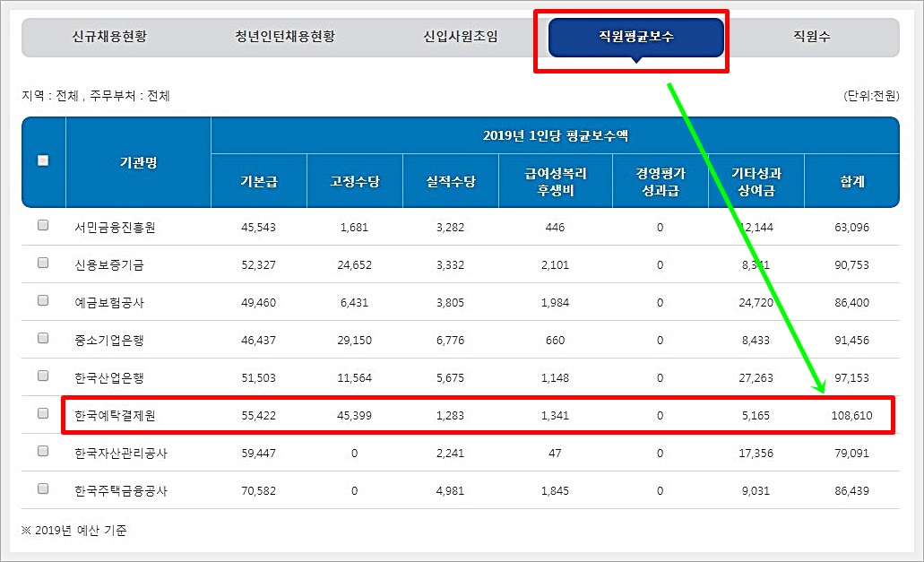This screenshot has height=562, width=924.
Task: Click the 중소기업은행 institution name
Action: (109, 341)
